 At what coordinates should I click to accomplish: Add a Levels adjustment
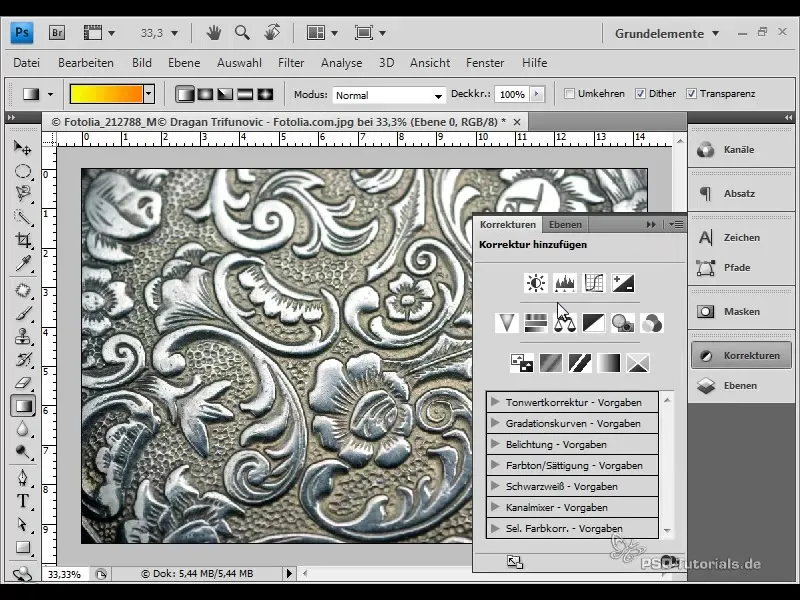click(565, 283)
